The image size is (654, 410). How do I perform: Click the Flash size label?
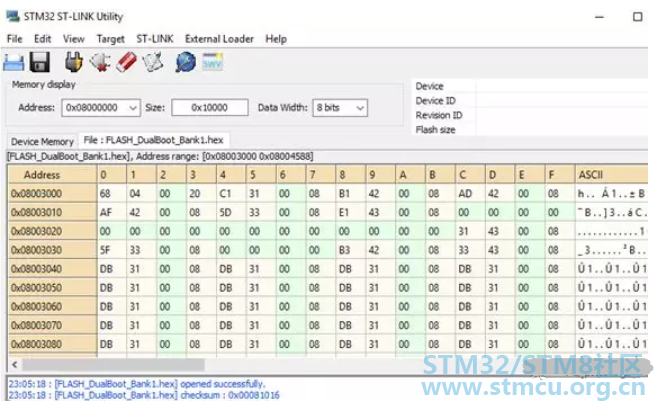pyautogui.click(x=435, y=130)
